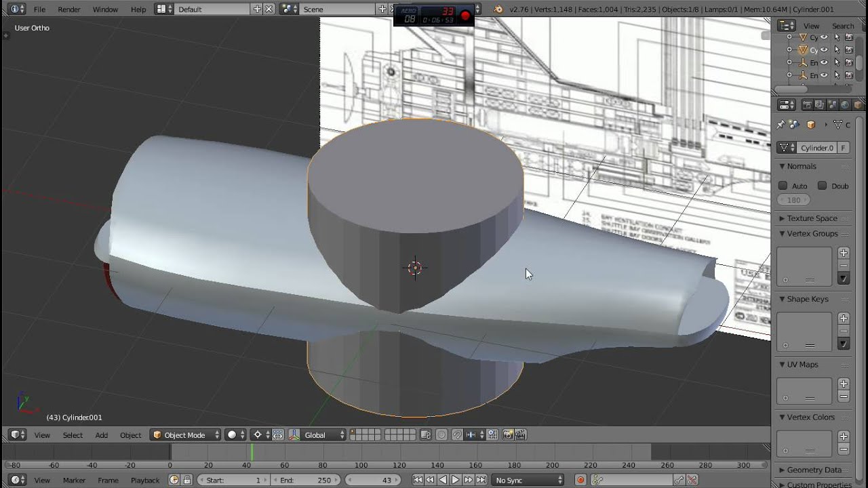Click the Blender logo icon

[x=499, y=9]
